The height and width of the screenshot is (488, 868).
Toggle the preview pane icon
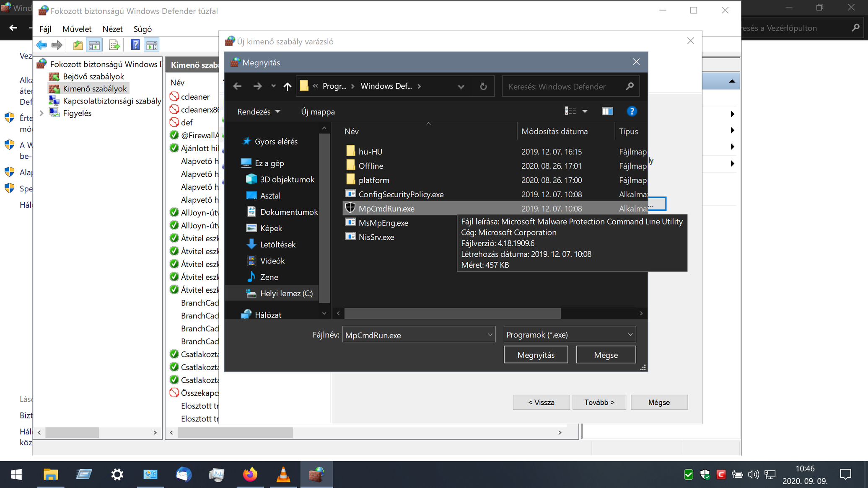(607, 111)
